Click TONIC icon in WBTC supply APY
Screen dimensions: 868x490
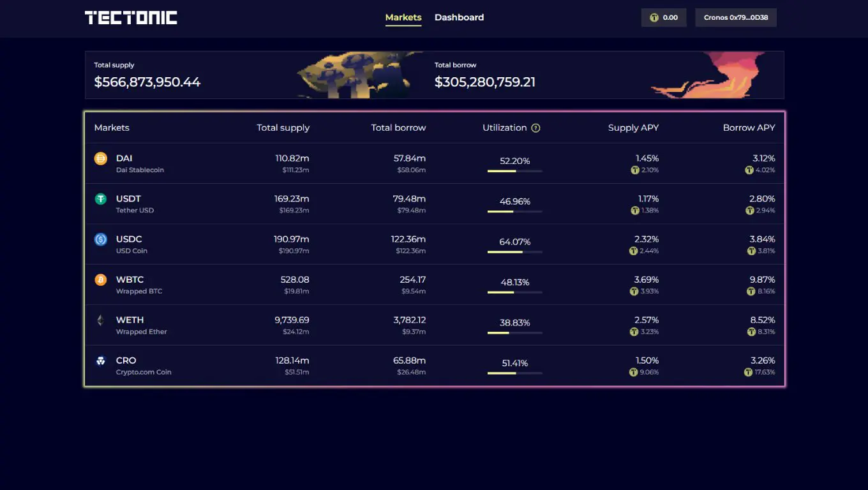(x=634, y=291)
